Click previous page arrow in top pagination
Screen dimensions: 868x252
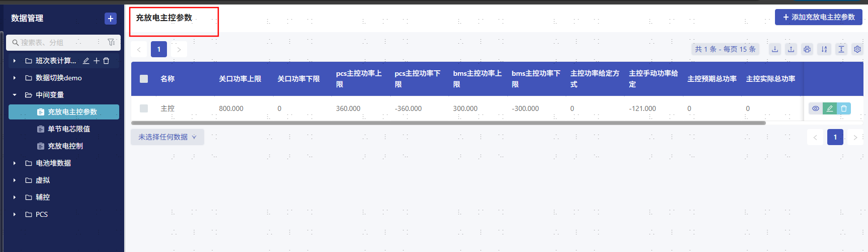pyautogui.click(x=139, y=49)
